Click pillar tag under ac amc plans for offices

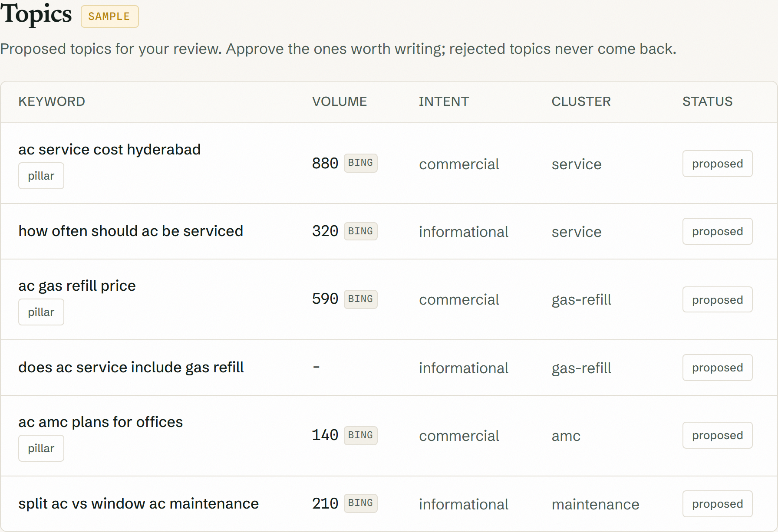click(41, 448)
